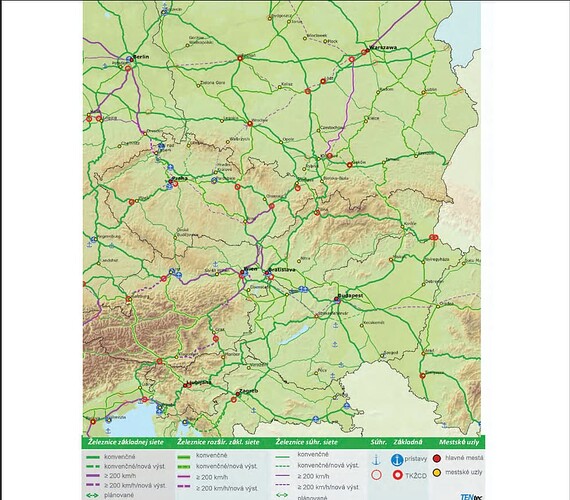The width and height of the screenshot is (570, 500).
Task: Click the thin hollow red circle legend icon
Action: point(376,475)
